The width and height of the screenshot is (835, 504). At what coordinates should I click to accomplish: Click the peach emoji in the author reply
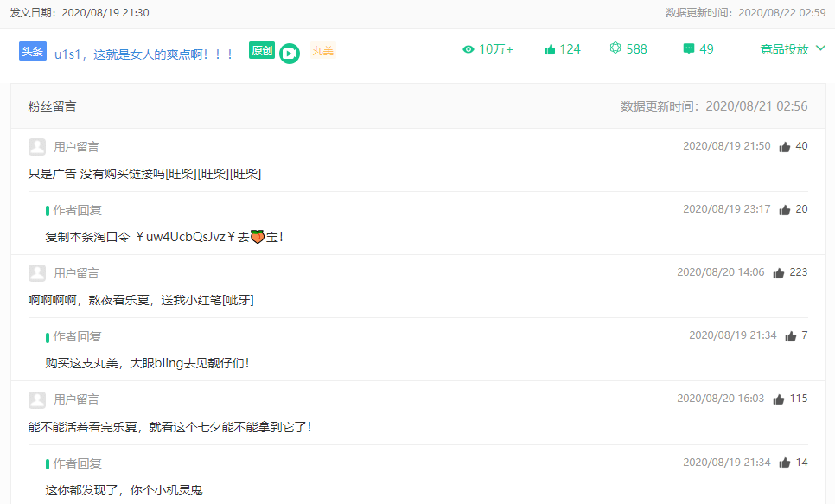point(258,237)
